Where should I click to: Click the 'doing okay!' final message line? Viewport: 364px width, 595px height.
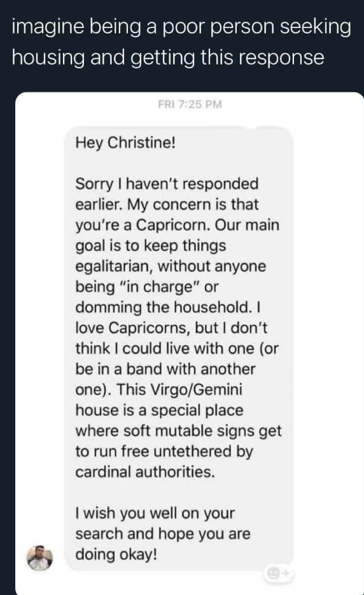[116, 554]
